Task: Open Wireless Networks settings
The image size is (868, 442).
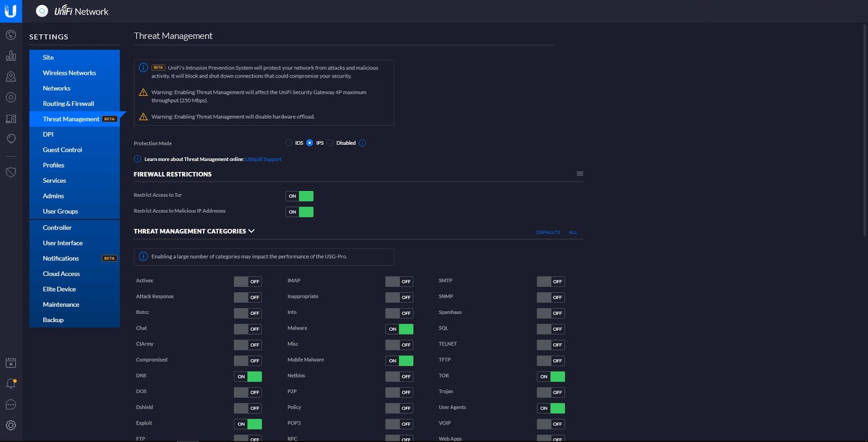Action: point(74,73)
